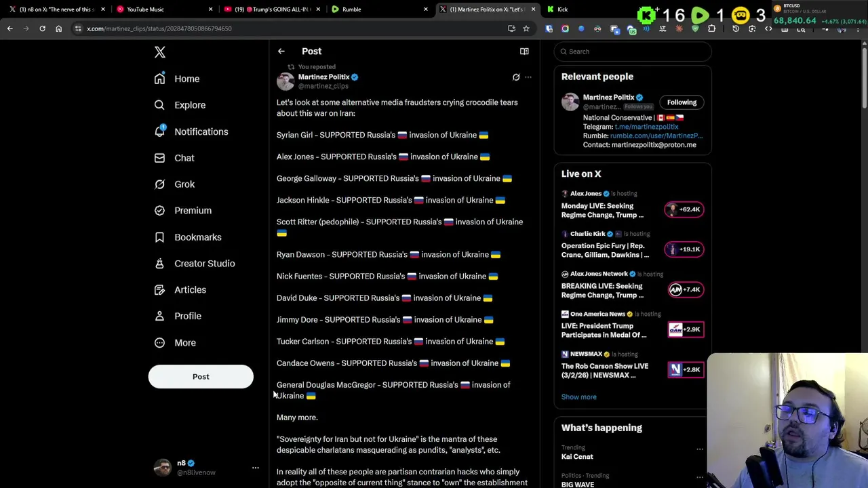Switch to Trump's GOING ALL-IN YouTube tab
This screenshot has width=868, height=488.
(x=271, y=9)
